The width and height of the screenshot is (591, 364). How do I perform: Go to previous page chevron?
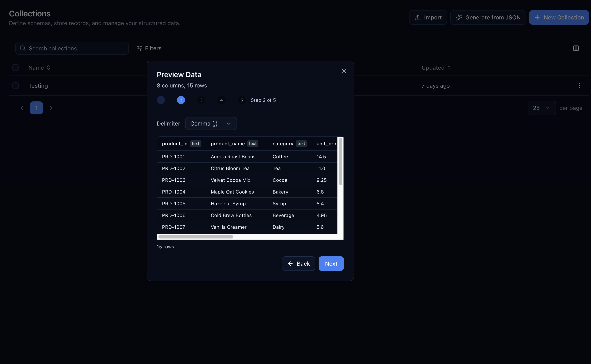coord(22,108)
